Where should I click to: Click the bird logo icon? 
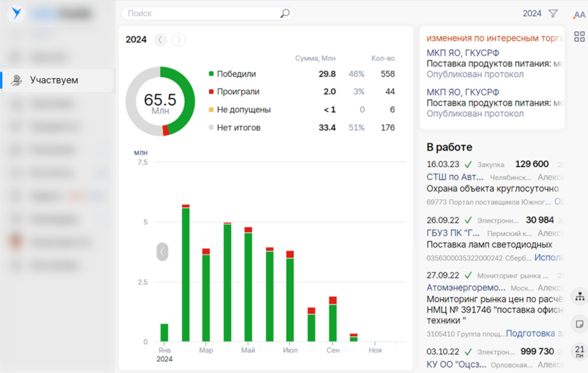click(x=16, y=13)
